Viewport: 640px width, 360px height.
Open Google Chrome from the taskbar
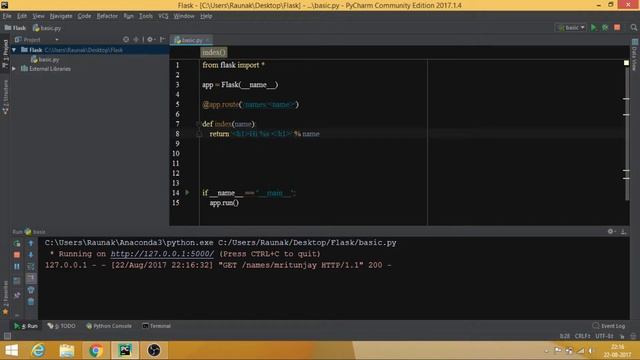click(96, 351)
